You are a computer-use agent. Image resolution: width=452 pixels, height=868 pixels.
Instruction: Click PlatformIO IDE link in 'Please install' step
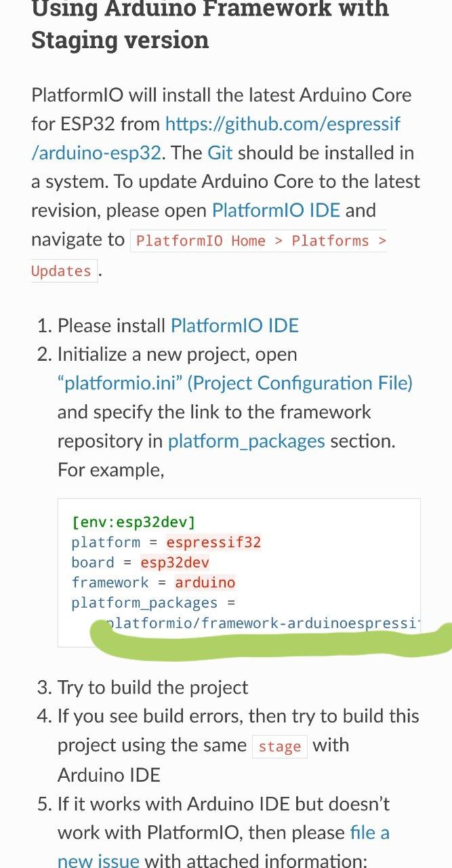point(234,325)
